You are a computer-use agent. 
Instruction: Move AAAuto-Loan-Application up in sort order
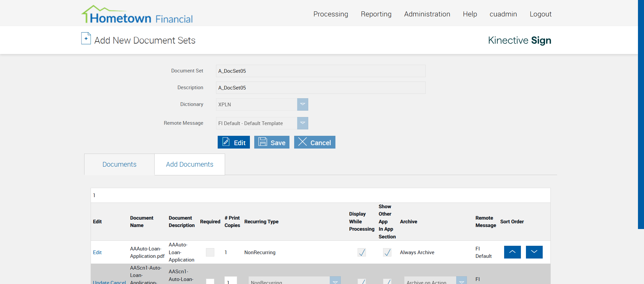[512, 252]
